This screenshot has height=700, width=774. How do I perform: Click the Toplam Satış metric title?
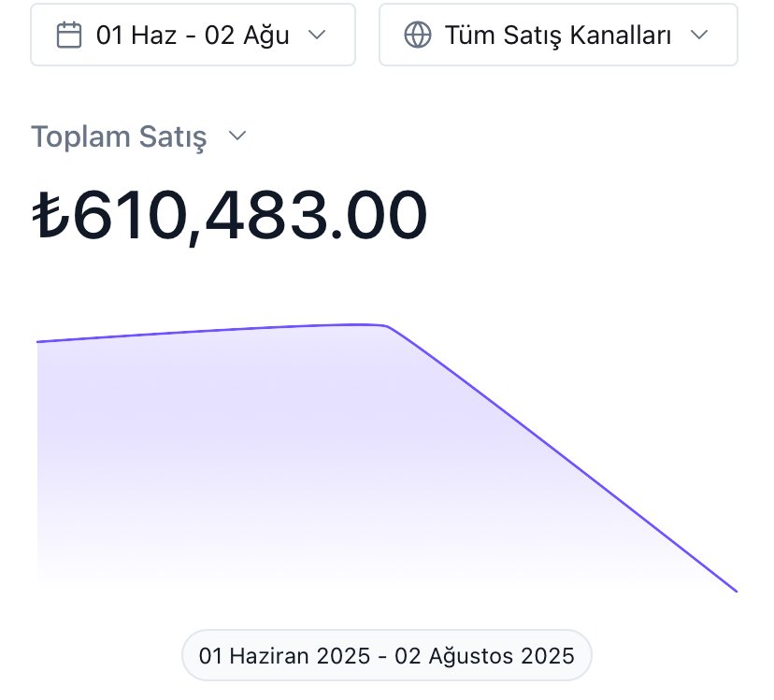(x=119, y=136)
